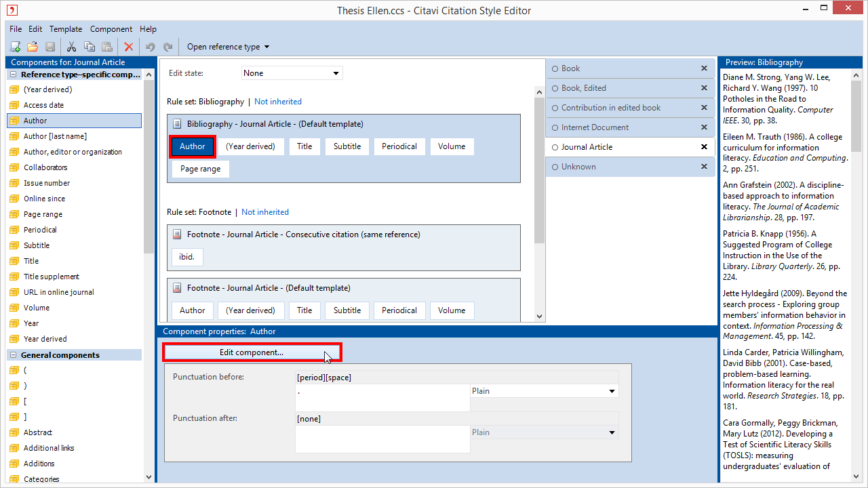Open the Edit state dropdown
This screenshot has height=488, width=868.
point(292,73)
